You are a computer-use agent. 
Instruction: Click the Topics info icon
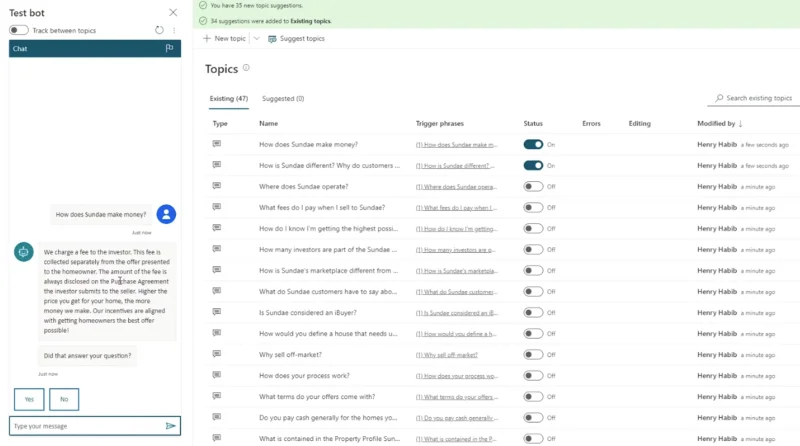pos(246,67)
